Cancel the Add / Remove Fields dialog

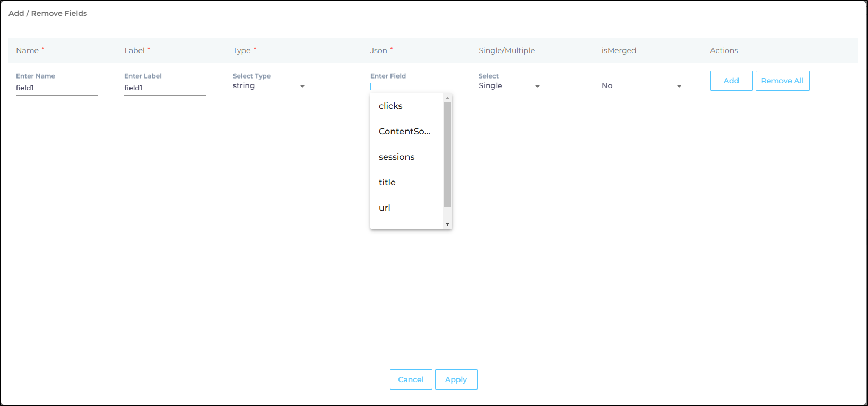[411, 379]
